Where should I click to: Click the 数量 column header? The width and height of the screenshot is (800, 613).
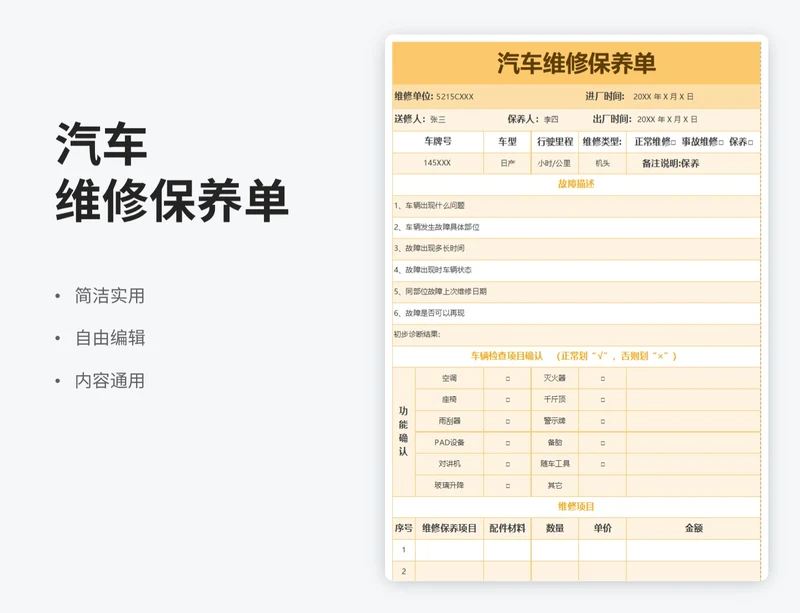(x=555, y=528)
